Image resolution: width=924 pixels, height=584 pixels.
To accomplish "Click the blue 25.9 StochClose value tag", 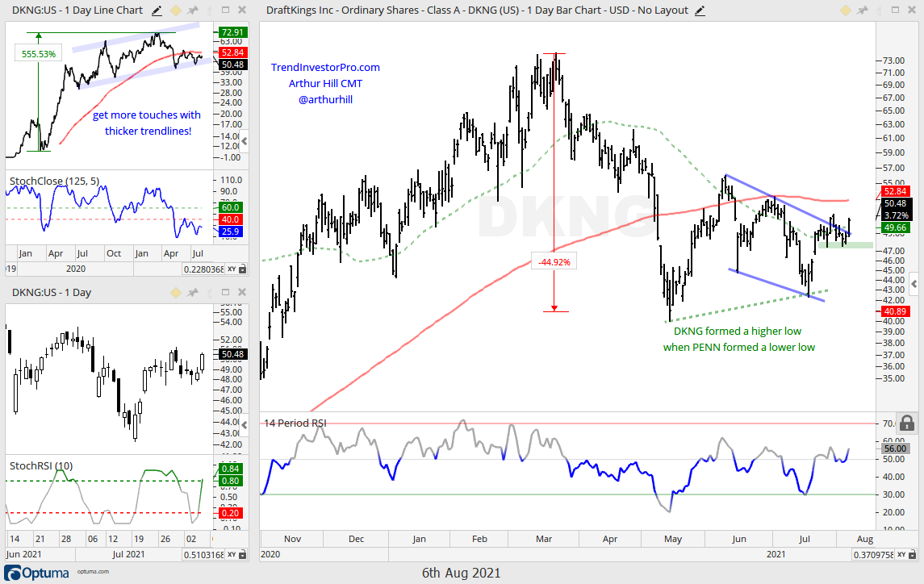I will [231, 232].
